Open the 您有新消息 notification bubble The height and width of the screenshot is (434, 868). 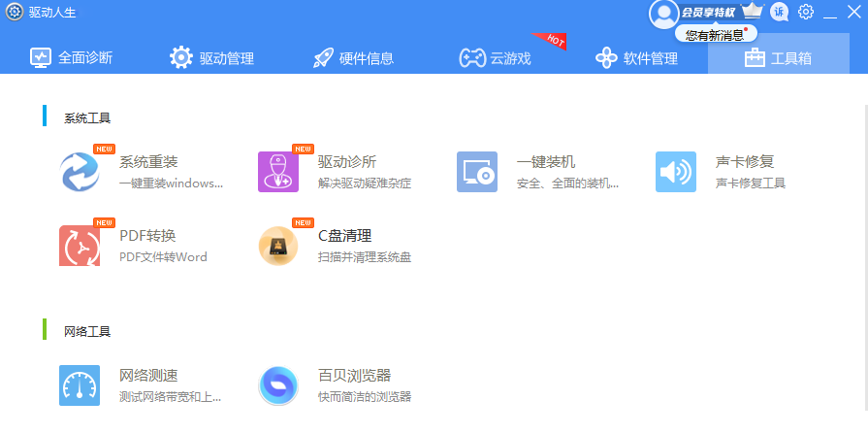click(x=716, y=35)
